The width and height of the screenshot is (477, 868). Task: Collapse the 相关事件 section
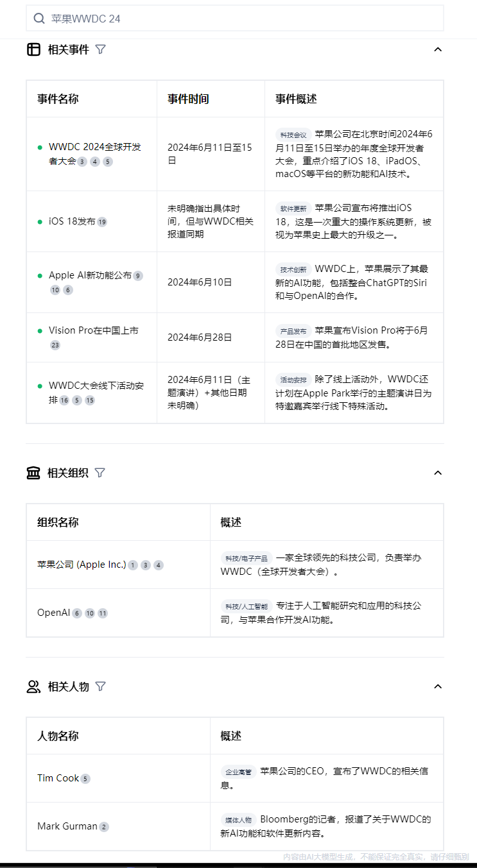(438, 49)
